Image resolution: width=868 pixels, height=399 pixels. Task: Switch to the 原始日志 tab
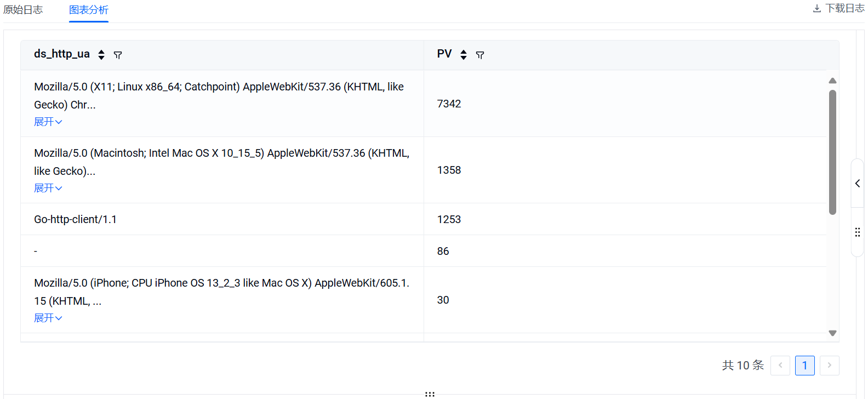23,10
